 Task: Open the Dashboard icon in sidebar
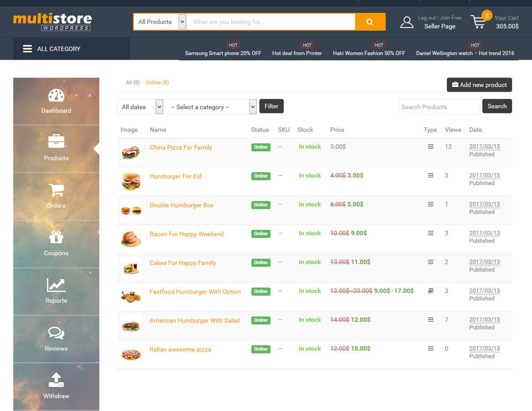click(x=56, y=96)
